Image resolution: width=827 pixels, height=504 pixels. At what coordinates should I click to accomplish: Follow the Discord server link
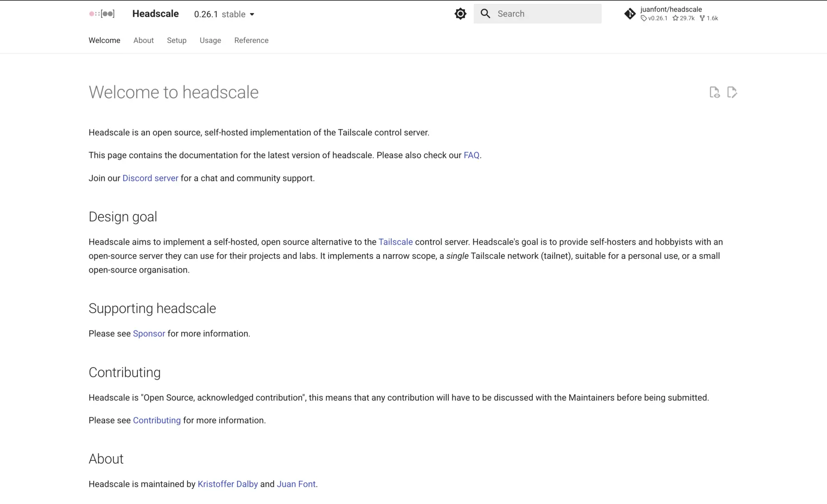pos(150,178)
